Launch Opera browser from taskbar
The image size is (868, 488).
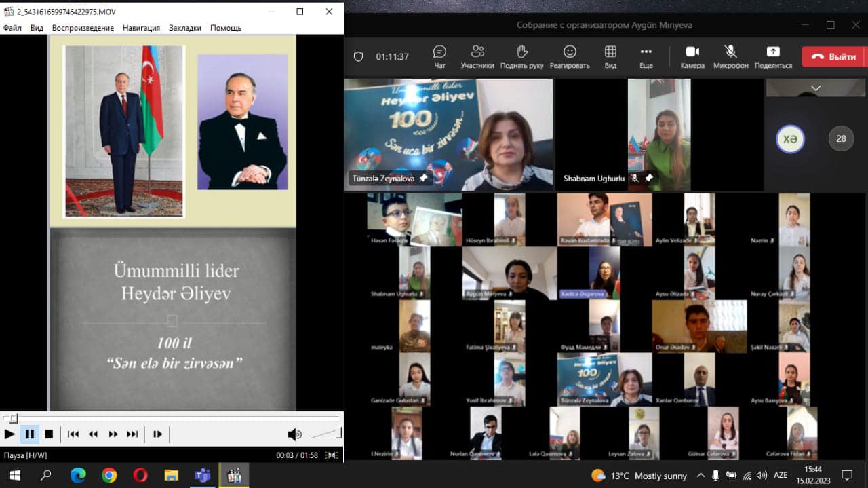coord(140,475)
